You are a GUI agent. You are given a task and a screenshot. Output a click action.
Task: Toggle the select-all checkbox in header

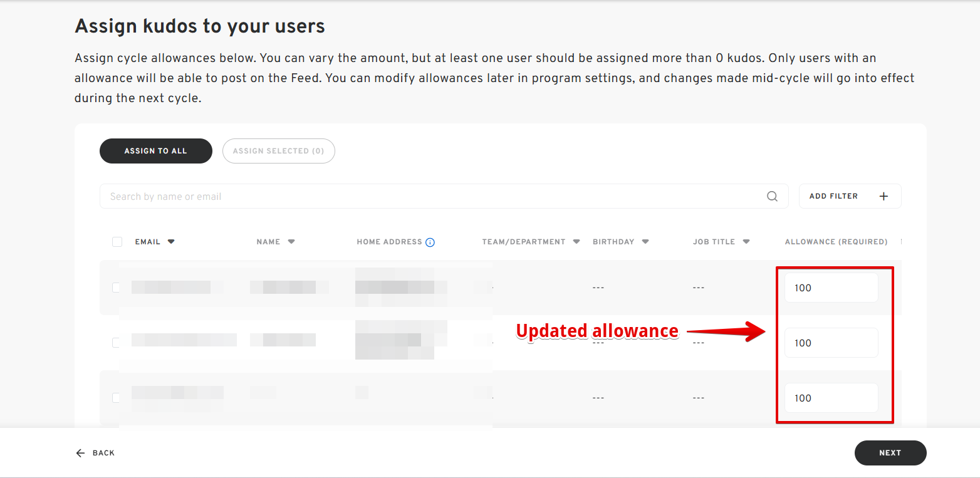pos(117,242)
